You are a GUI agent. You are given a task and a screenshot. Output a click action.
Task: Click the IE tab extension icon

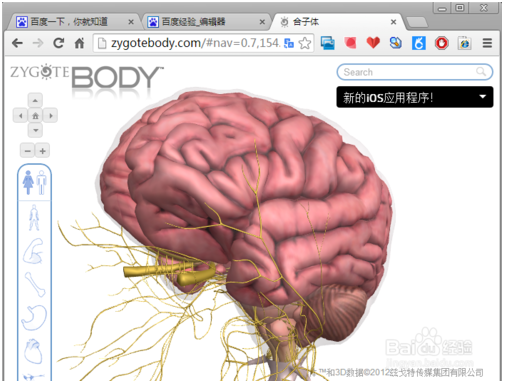tap(465, 43)
